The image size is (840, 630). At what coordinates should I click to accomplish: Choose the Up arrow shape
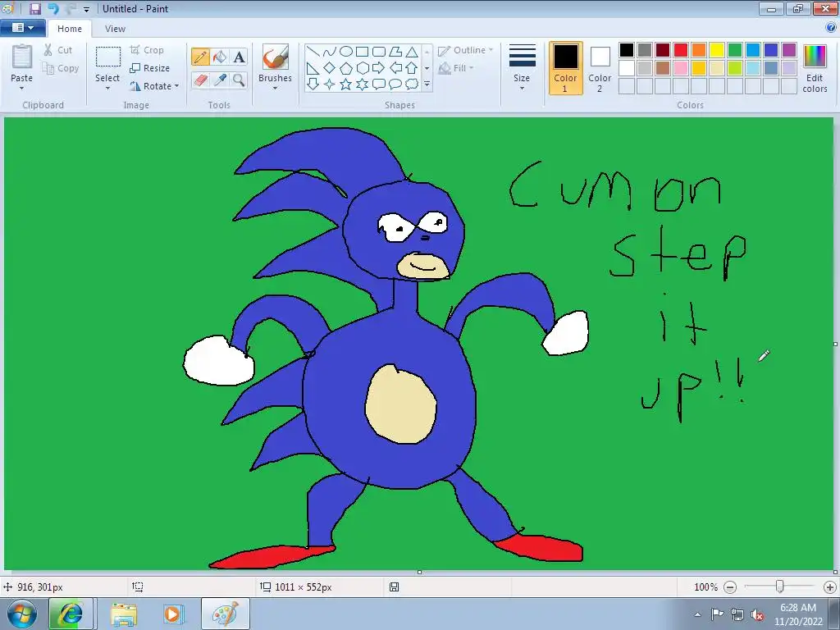(412, 68)
